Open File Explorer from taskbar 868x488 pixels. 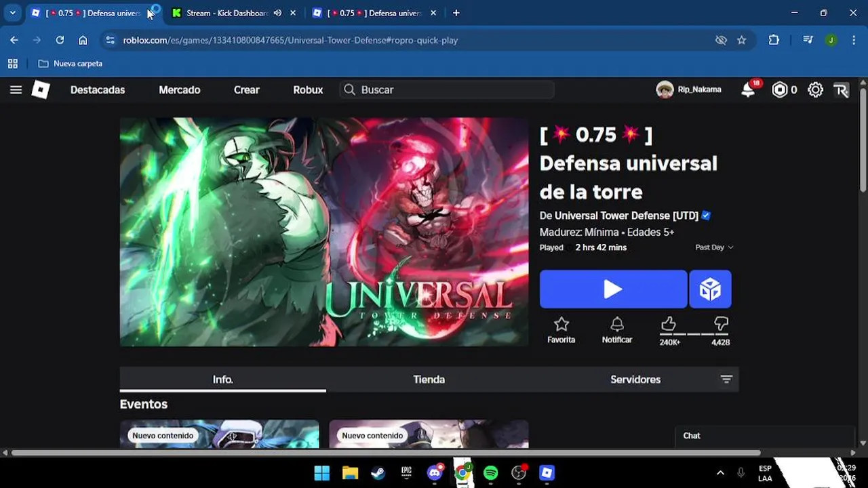[350, 473]
